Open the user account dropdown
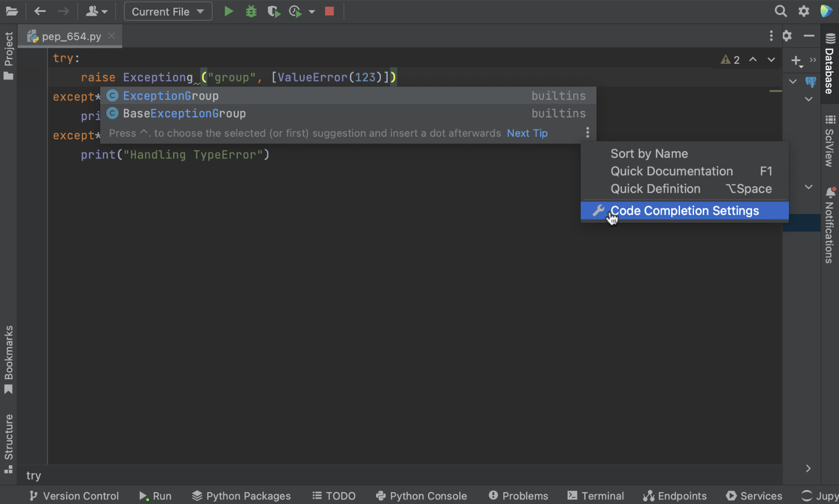 tap(96, 11)
